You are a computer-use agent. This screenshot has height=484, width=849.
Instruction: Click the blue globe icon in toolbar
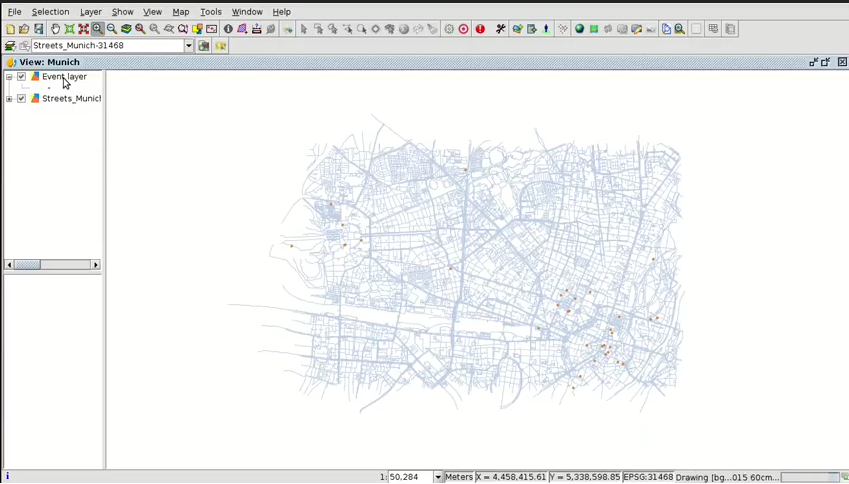[x=579, y=29]
